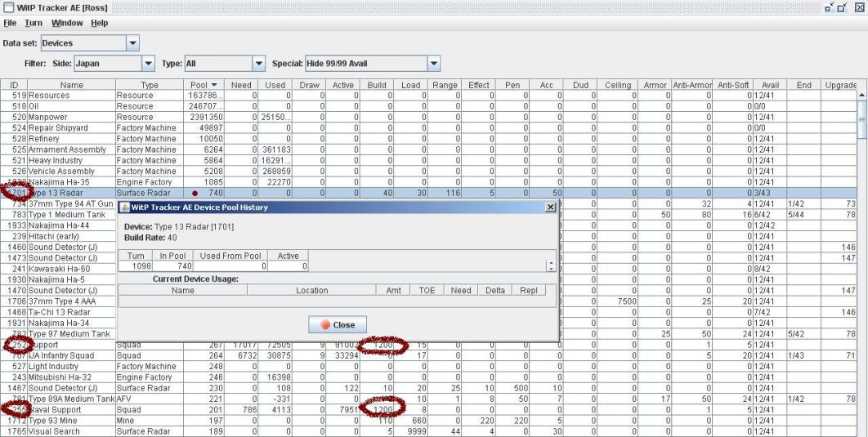Select the Repair Shipyard row
The height and width of the screenshot is (437, 868).
[x=429, y=128]
